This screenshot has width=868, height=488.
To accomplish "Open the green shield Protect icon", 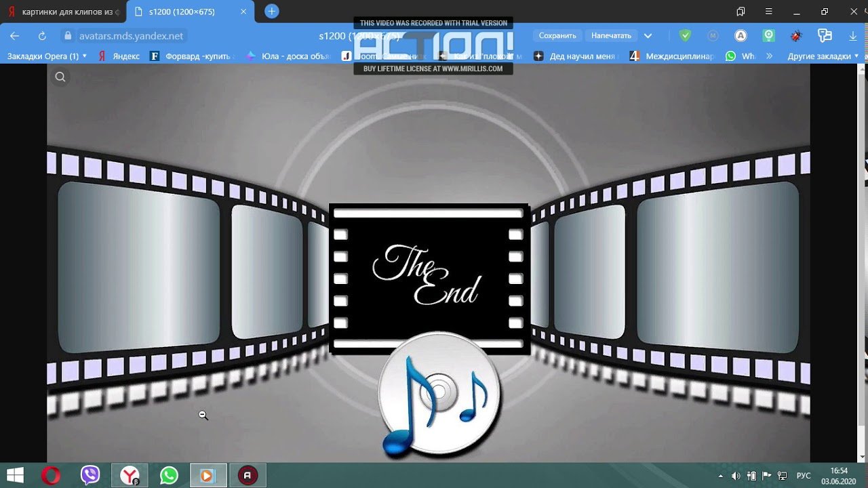I will point(685,36).
